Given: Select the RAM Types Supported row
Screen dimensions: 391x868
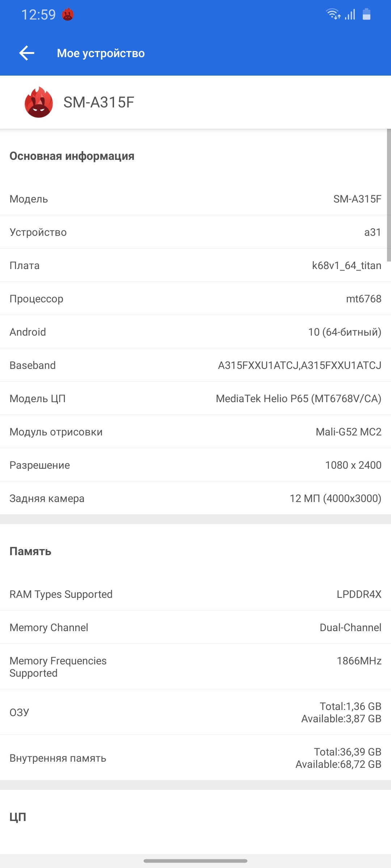Looking at the screenshot, I should pos(195,594).
